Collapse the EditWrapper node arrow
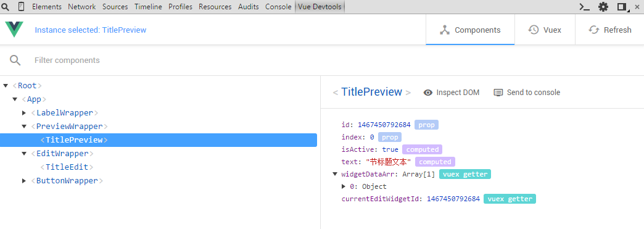The image size is (644, 229). 24,153
